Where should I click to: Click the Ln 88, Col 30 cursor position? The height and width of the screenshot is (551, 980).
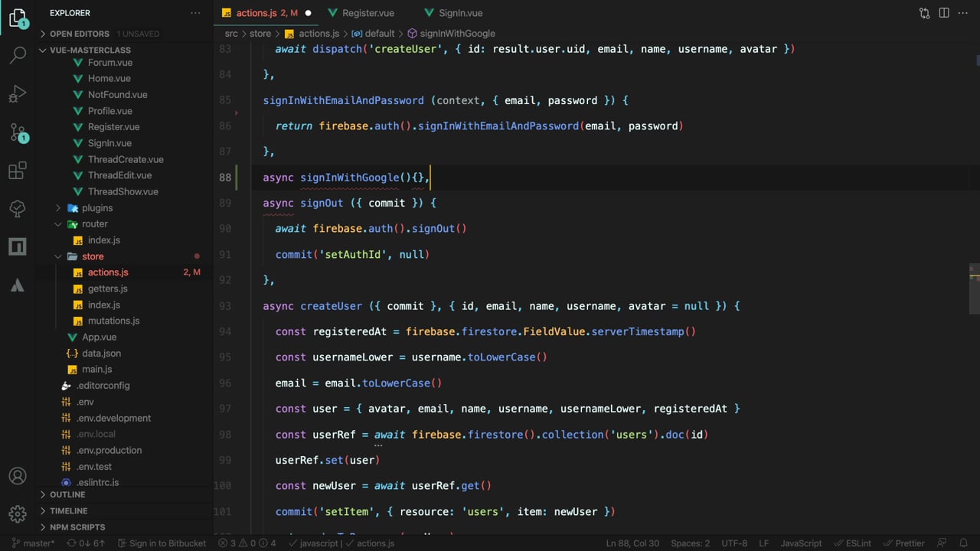632,543
